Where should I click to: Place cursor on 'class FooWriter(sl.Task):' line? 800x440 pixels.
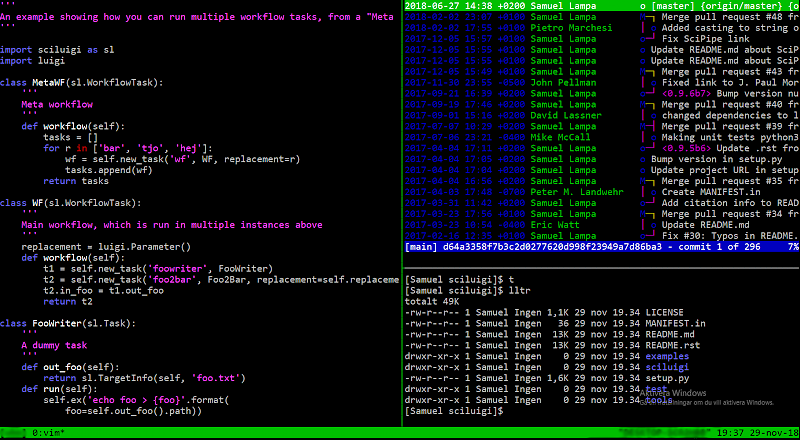pyautogui.click(x=68, y=323)
